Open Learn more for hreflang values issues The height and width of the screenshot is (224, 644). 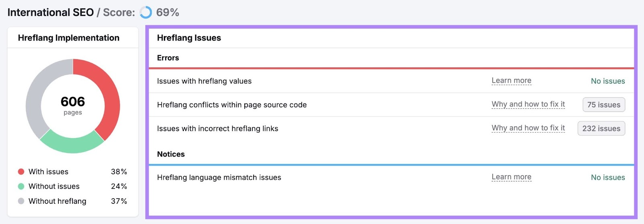click(511, 81)
